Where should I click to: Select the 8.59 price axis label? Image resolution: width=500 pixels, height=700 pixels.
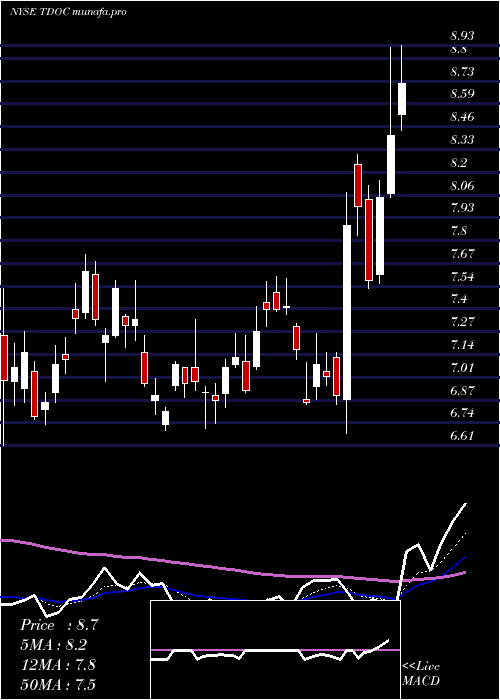click(462, 94)
